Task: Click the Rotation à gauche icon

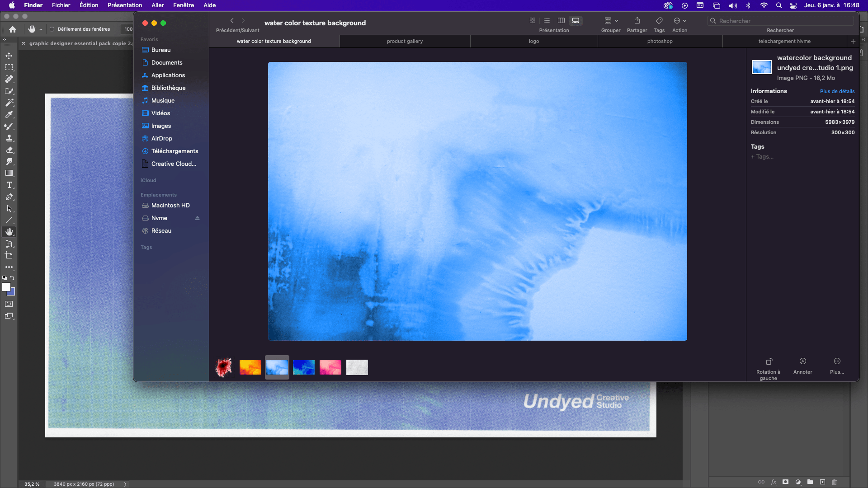Action: [x=769, y=361]
